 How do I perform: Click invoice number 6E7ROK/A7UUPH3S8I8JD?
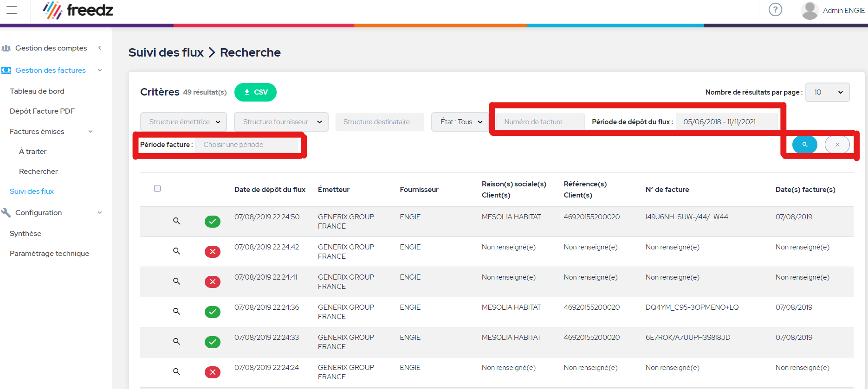coord(688,338)
